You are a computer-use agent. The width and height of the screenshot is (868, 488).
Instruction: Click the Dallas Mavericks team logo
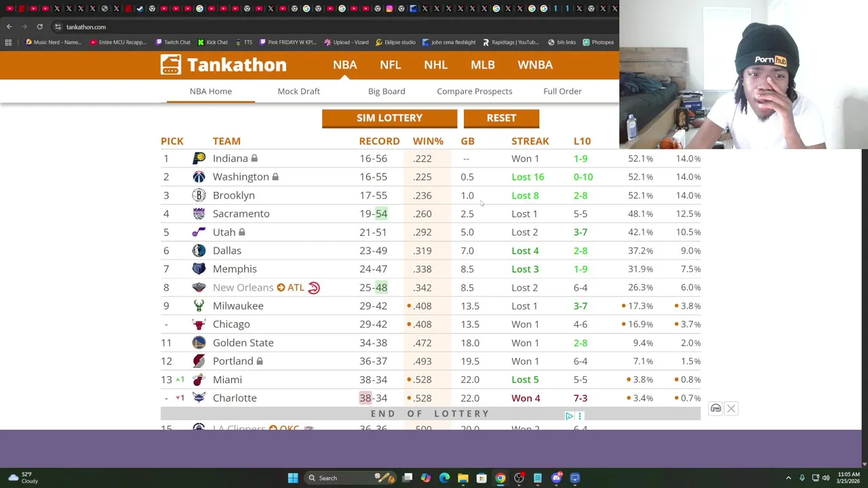point(199,251)
